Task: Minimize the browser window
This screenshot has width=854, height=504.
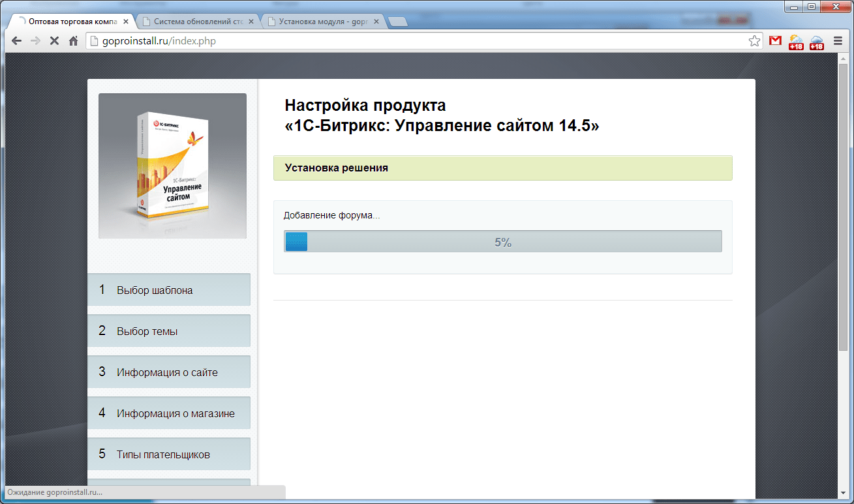Action: pos(795,7)
